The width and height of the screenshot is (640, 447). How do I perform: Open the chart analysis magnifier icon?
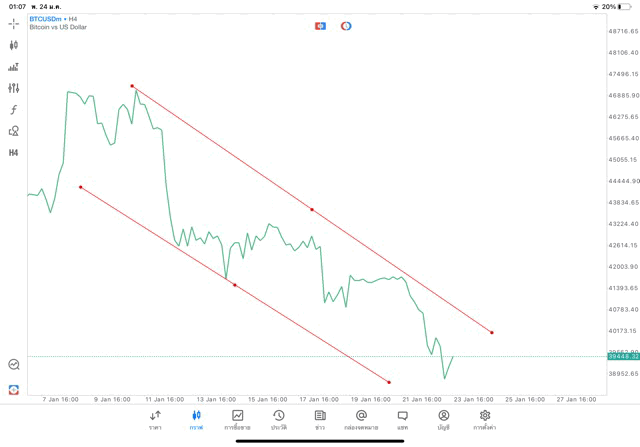14,365
